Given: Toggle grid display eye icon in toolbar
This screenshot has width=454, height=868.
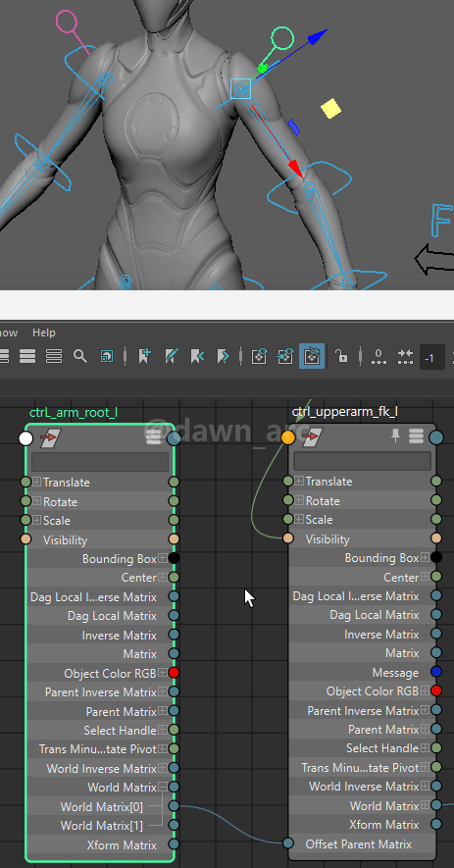Looking at the screenshot, I should click(x=259, y=356).
